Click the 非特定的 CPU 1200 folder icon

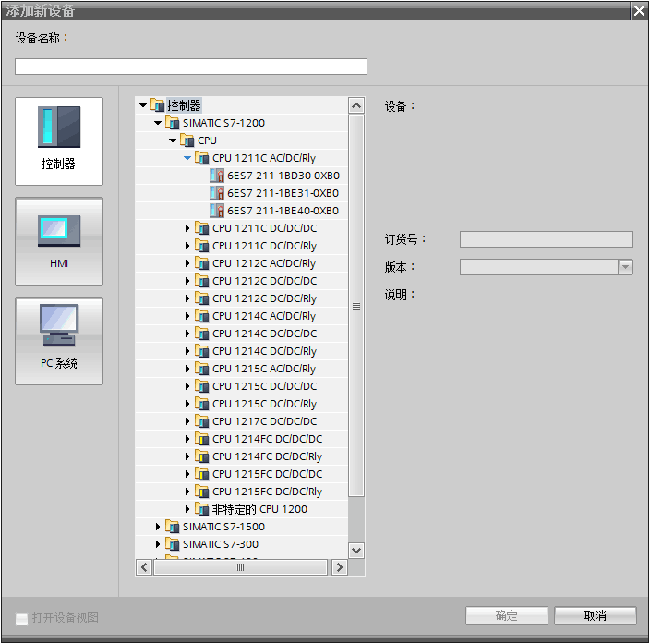[x=202, y=509]
